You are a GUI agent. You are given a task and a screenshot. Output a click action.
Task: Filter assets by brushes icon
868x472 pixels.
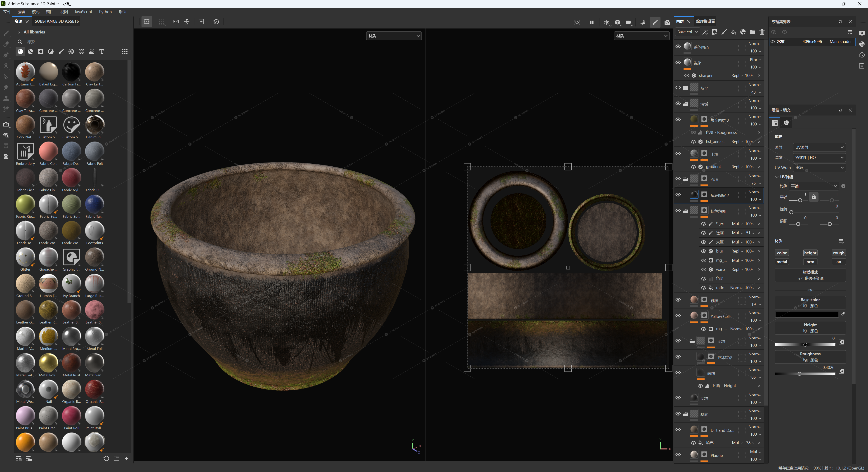click(61, 52)
